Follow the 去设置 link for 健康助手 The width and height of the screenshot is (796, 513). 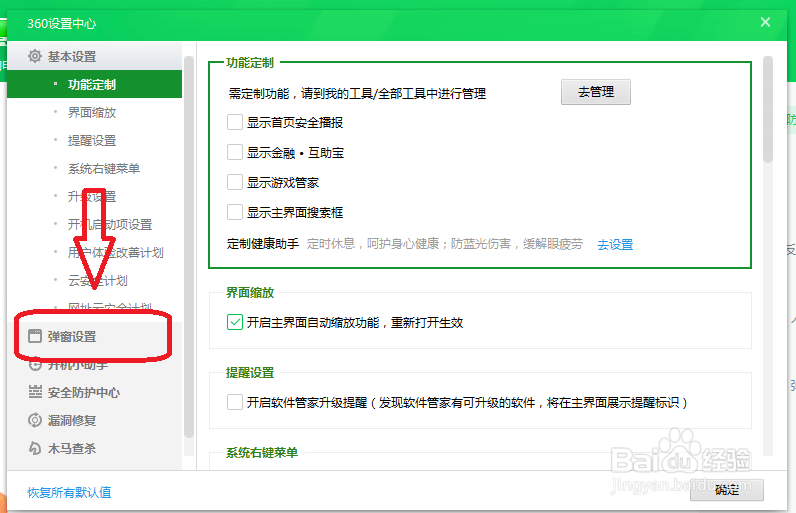click(x=615, y=245)
